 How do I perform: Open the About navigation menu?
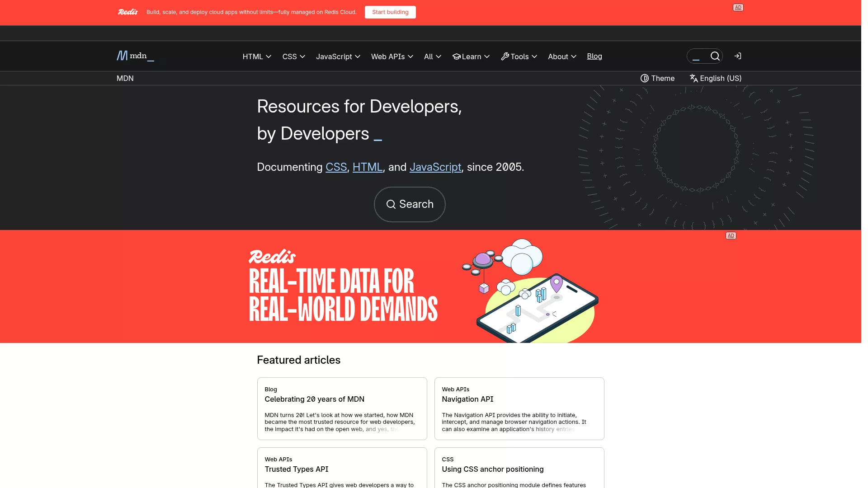(562, 56)
